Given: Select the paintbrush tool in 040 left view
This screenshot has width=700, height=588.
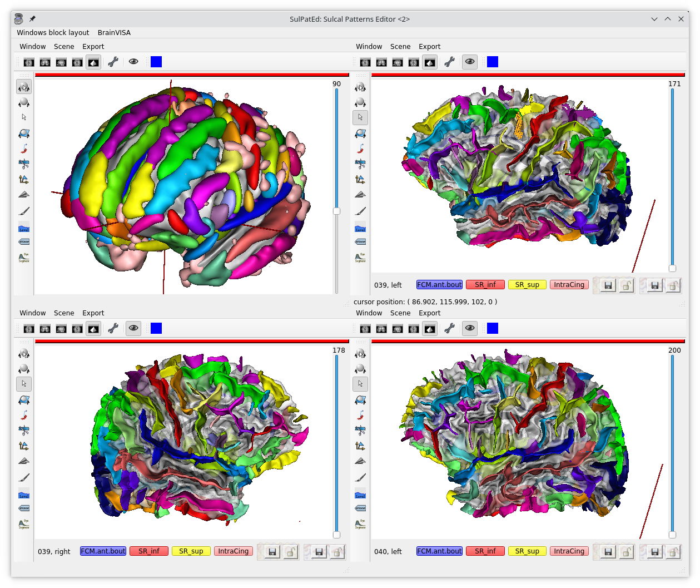Looking at the screenshot, I should [x=360, y=477].
